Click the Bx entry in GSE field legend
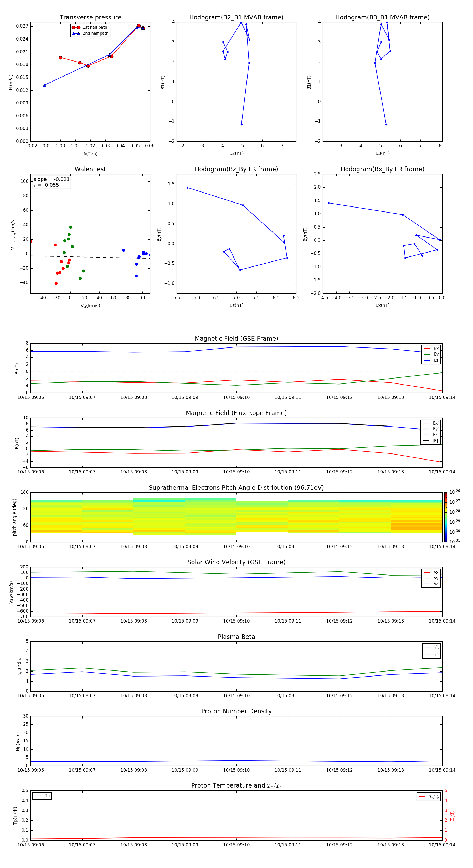 pyautogui.click(x=431, y=349)
